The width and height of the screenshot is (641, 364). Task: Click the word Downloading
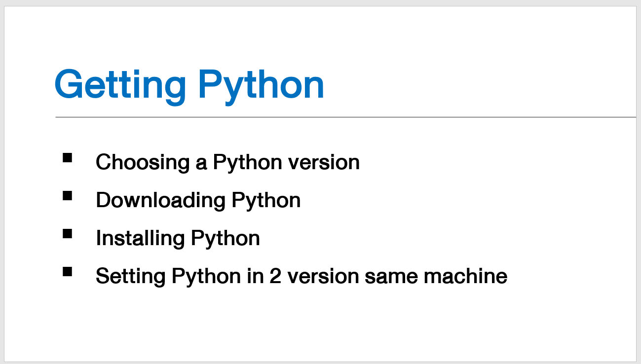pyautogui.click(x=161, y=200)
